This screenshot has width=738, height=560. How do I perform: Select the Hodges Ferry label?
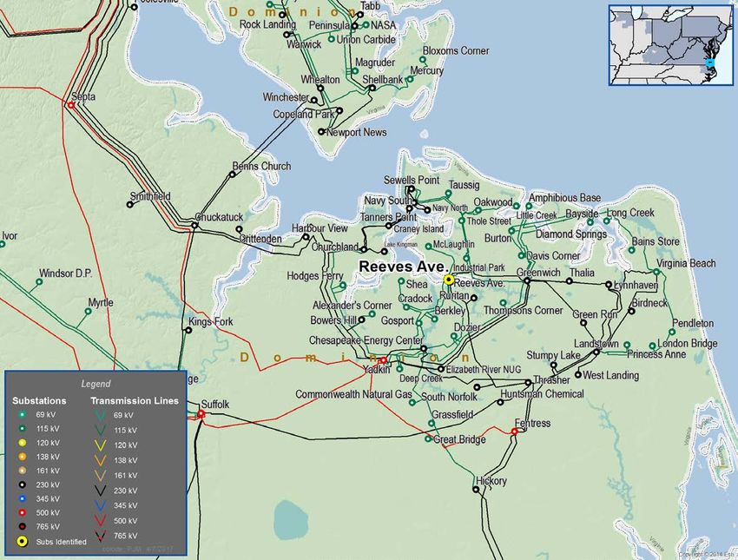315,276
